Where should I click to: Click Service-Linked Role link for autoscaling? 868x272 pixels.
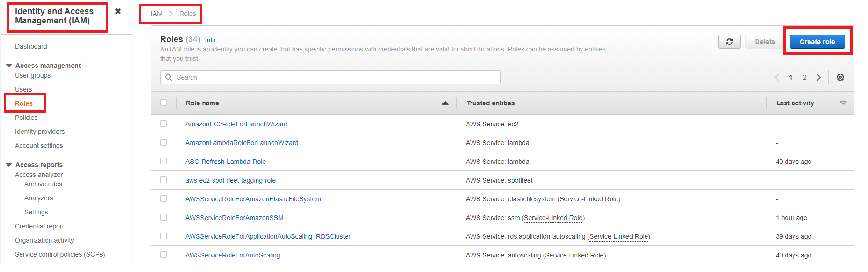[x=574, y=255]
